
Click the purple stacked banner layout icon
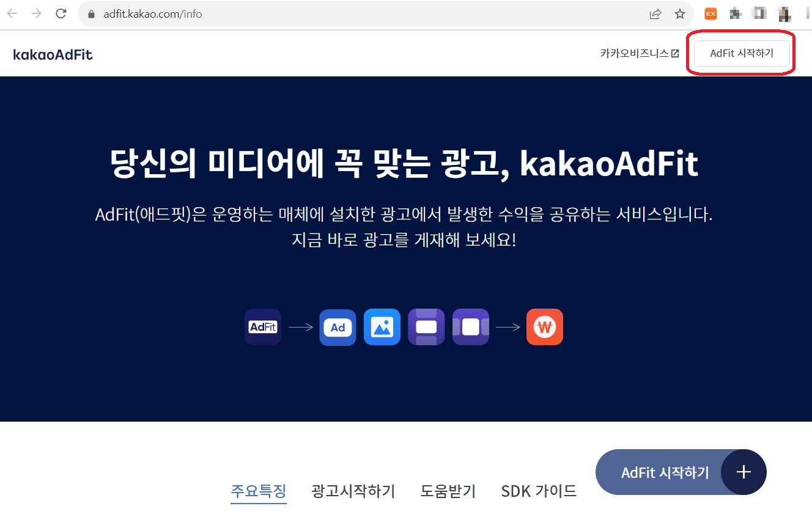click(426, 327)
